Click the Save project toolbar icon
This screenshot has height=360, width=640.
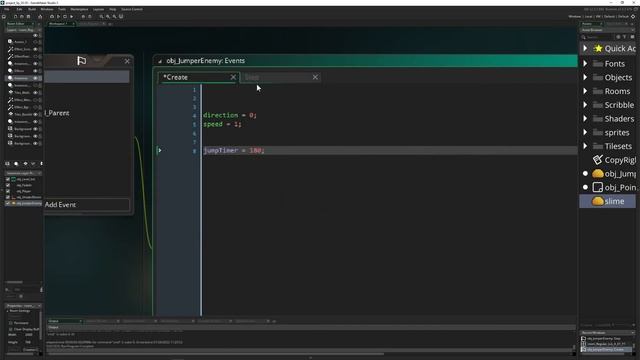click(28, 16)
